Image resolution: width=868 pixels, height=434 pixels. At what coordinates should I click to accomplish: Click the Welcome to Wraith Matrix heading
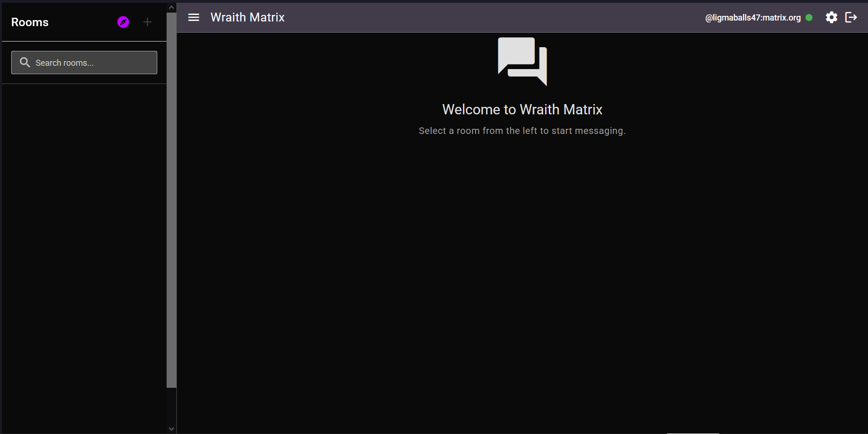pyautogui.click(x=522, y=109)
